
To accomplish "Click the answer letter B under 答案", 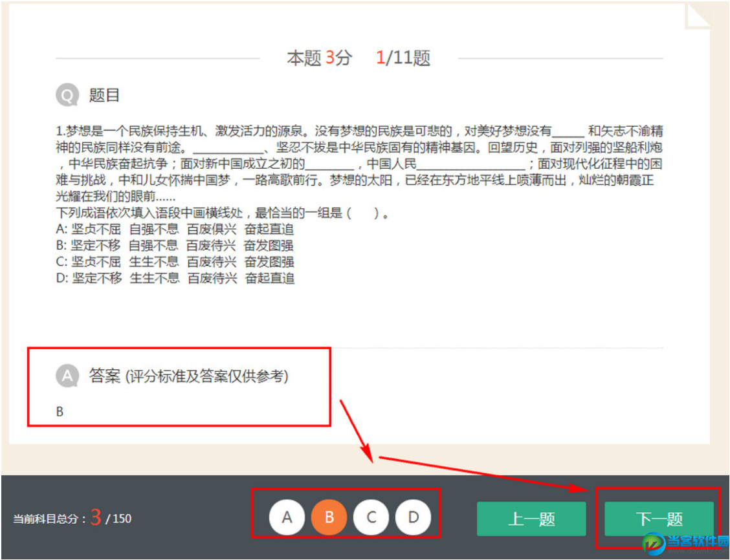I will coord(60,412).
